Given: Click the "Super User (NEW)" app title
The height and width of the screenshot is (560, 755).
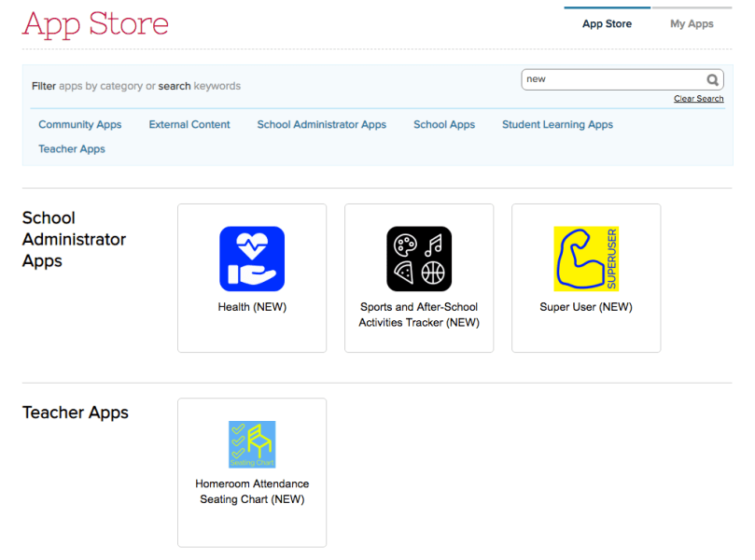Looking at the screenshot, I should pos(586,307).
